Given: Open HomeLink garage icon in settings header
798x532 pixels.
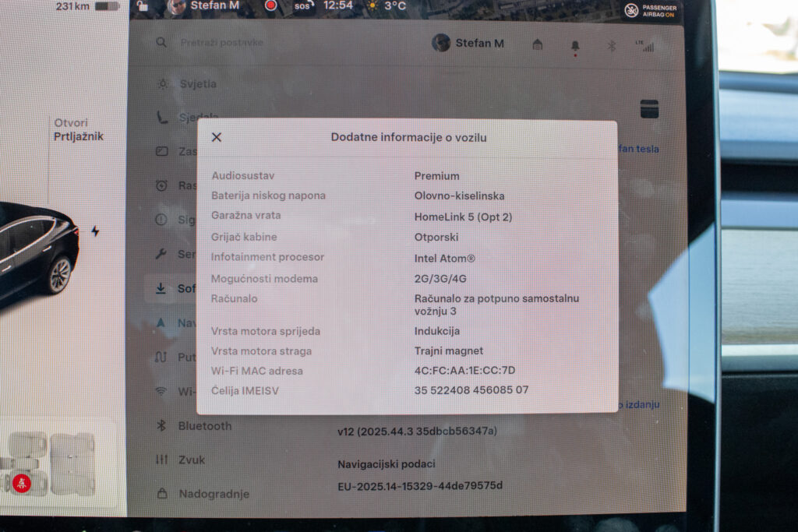Looking at the screenshot, I should (x=538, y=45).
